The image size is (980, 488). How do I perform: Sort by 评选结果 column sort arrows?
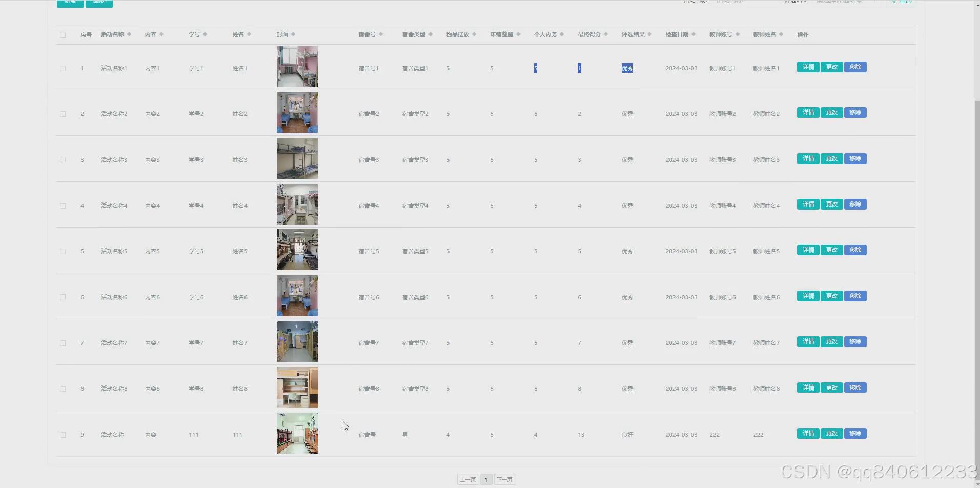coord(649,34)
